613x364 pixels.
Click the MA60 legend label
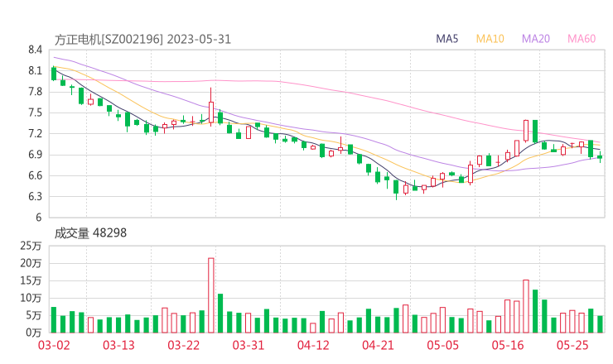(582, 39)
